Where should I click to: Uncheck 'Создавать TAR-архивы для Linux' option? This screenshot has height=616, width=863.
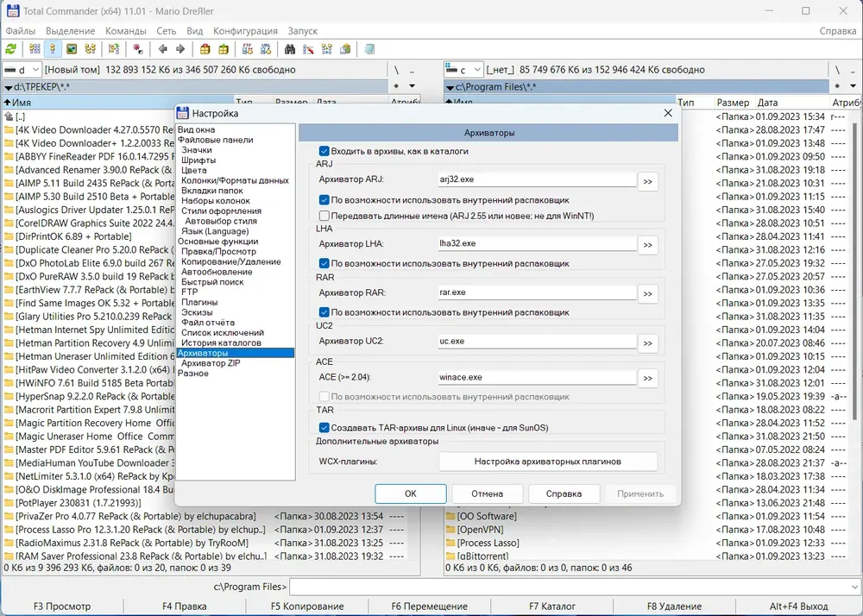(x=324, y=427)
